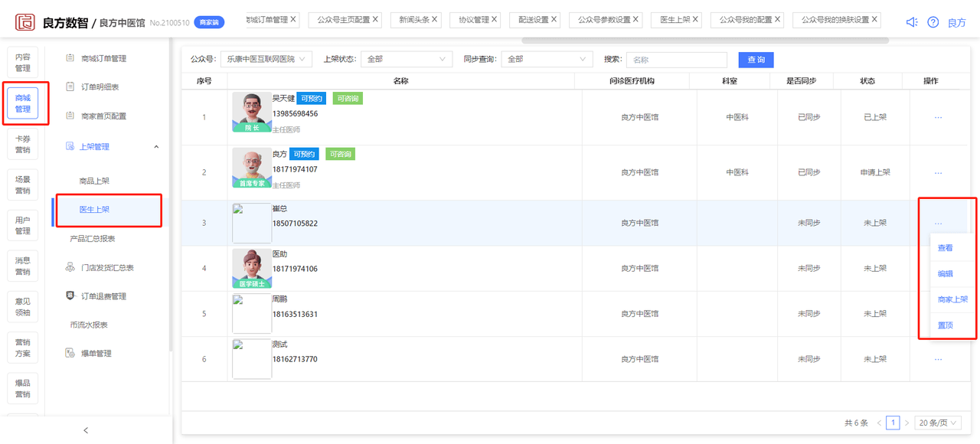Open the 上架状态 dropdown

tap(406, 59)
